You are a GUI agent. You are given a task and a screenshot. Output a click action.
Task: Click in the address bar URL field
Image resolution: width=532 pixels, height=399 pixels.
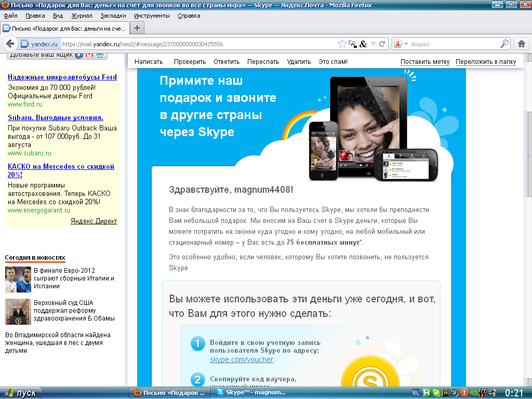coord(198,44)
